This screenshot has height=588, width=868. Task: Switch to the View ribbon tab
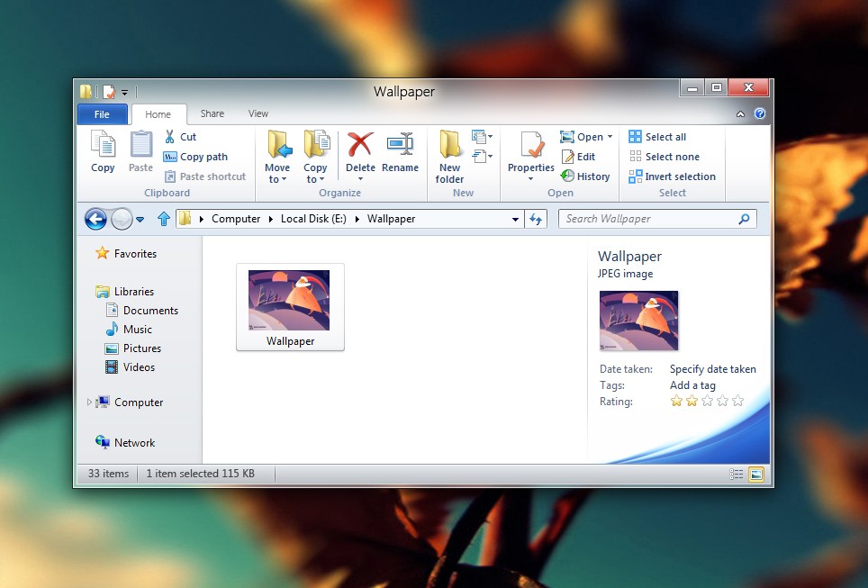pos(258,113)
